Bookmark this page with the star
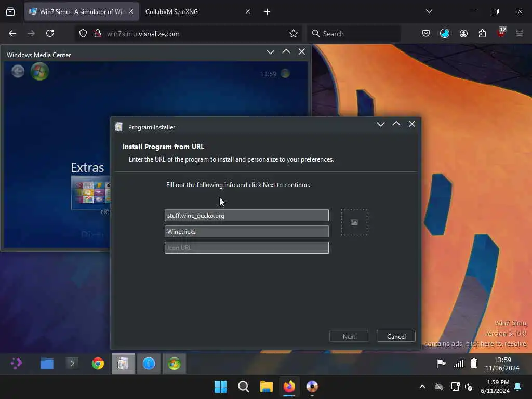Image resolution: width=532 pixels, height=399 pixels. click(x=294, y=34)
